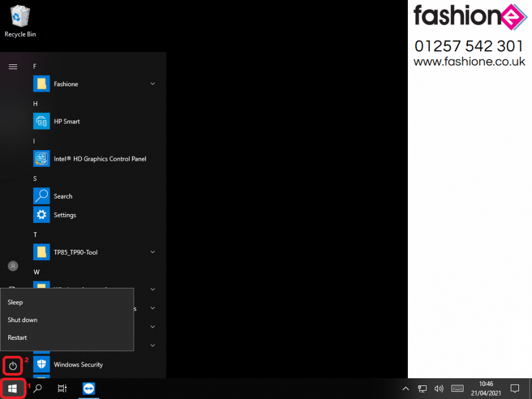
Task: Open the volume speaker control
Action: tap(439, 389)
